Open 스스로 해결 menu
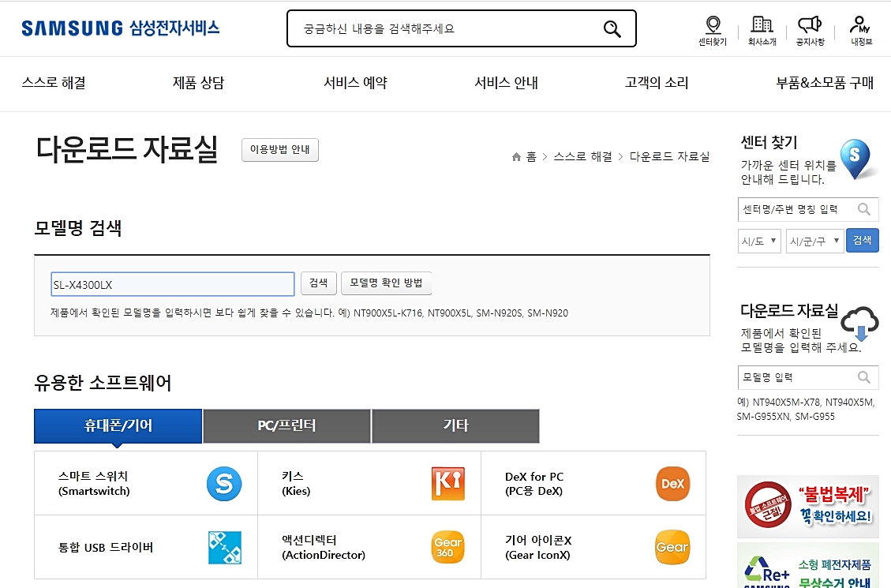The width and height of the screenshot is (891, 588). (54, 83)
